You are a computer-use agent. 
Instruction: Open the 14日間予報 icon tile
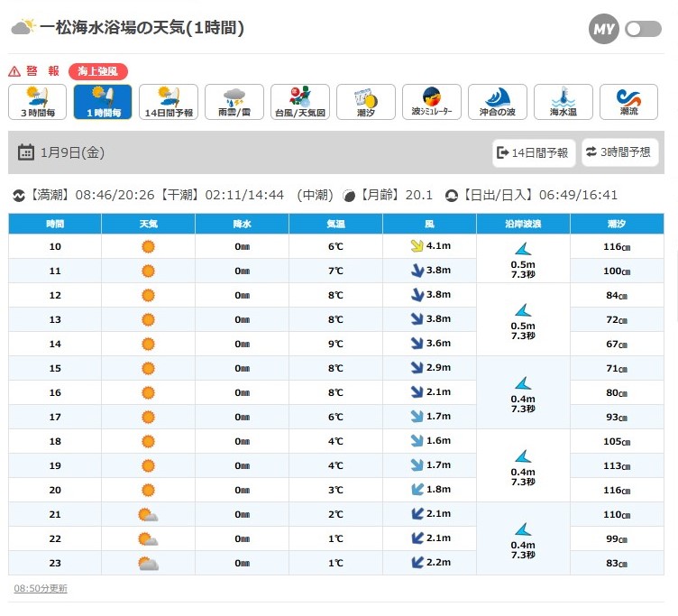click(169, 102)
